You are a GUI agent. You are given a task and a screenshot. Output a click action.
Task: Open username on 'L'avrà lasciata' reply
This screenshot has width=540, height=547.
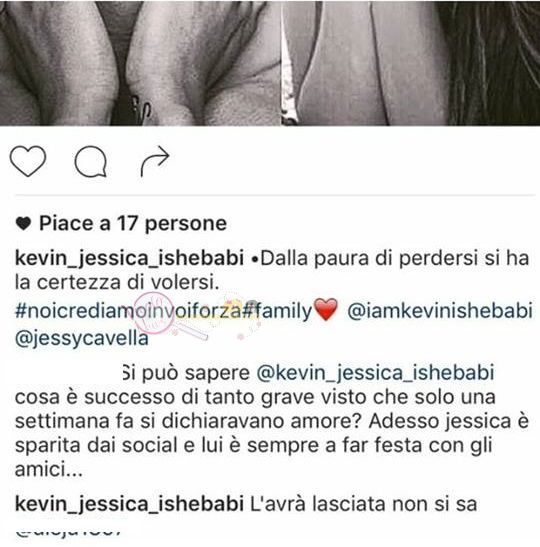pyautogui.click(x=129, y=504)
